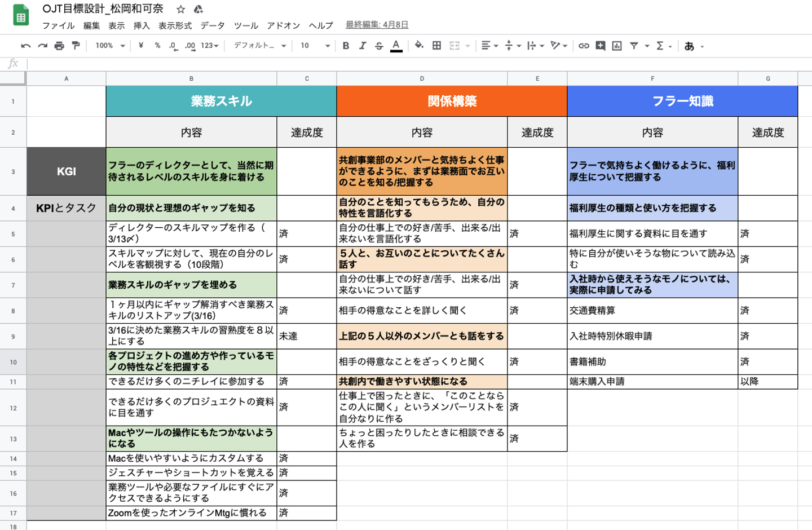Click the Drive move-to-folder icon
The height and width of the screenshot is (530, 812).
tap(198, 9)
